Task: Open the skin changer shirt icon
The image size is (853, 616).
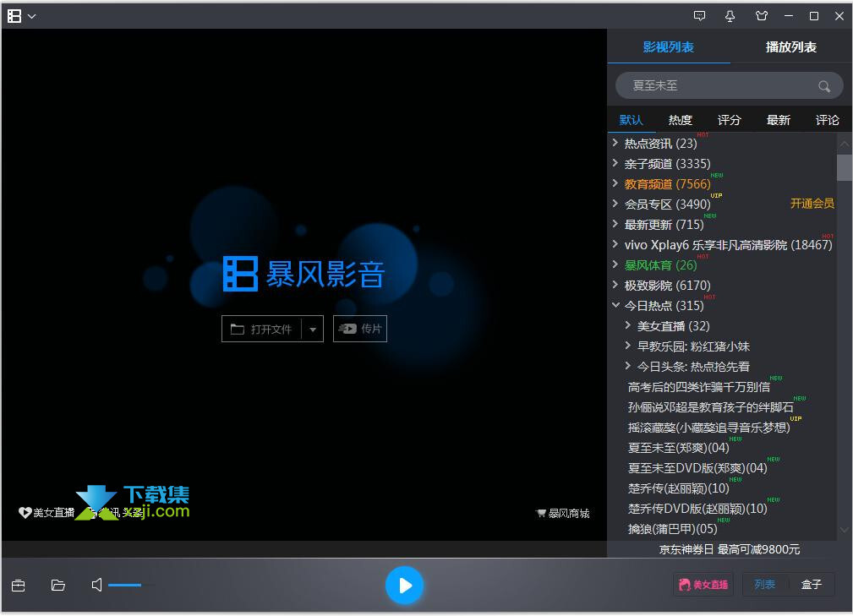Action: (x=762, y=16)
